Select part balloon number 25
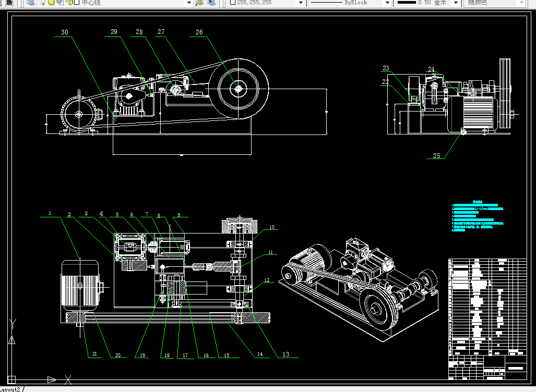Viewport: 536px width, 392px height. 437,155
